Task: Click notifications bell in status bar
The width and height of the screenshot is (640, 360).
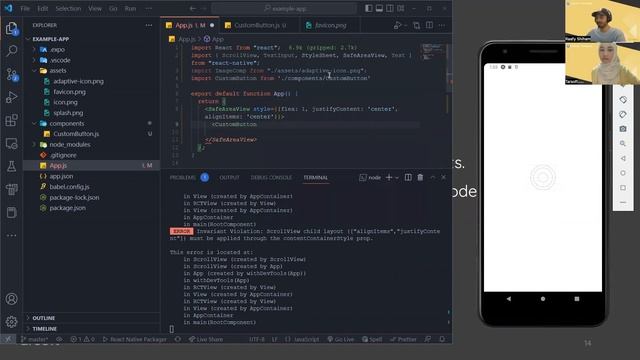Action: pyautogui.click(x=442, y=339)
